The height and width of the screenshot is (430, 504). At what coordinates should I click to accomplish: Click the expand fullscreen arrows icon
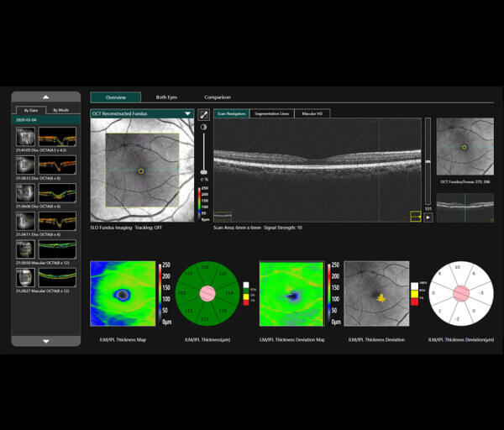point(203,114)
